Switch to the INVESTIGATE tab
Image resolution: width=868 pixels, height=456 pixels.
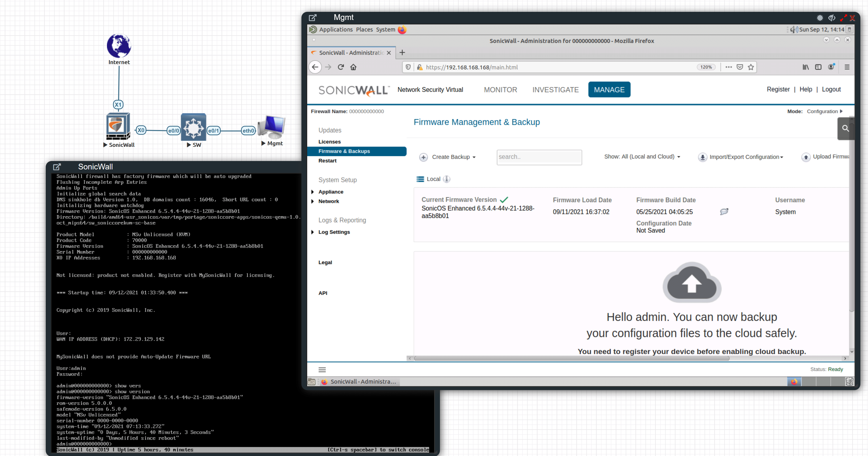click(555, 90)
